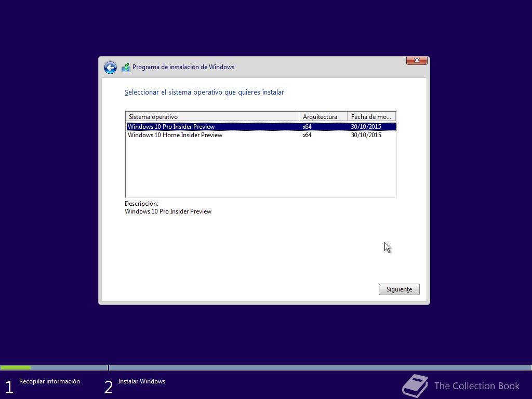Sort by Arquitectura column header

pyautogui.click(x=323, y=117)
